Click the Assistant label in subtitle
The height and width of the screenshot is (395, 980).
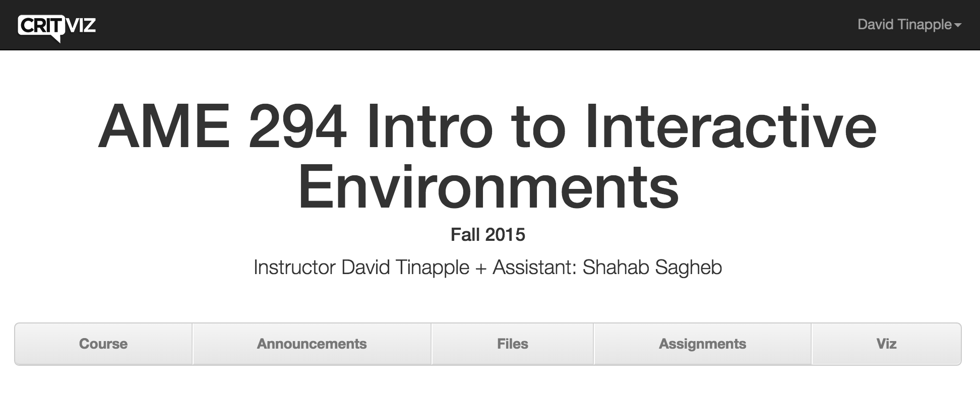pyautogui.click(x=534, y=267)
